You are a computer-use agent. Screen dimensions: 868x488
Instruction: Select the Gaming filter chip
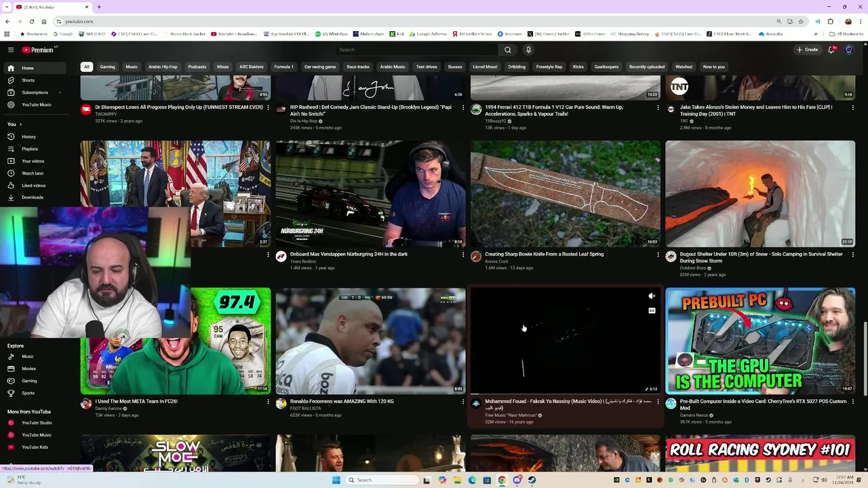point(108,67)
